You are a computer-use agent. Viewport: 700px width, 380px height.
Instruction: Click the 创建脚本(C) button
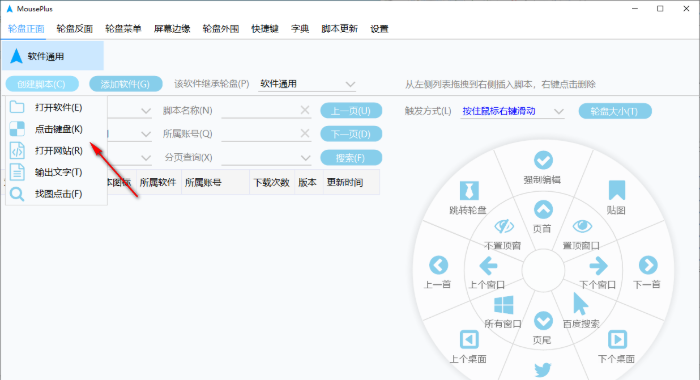click(x=42, y=84)
